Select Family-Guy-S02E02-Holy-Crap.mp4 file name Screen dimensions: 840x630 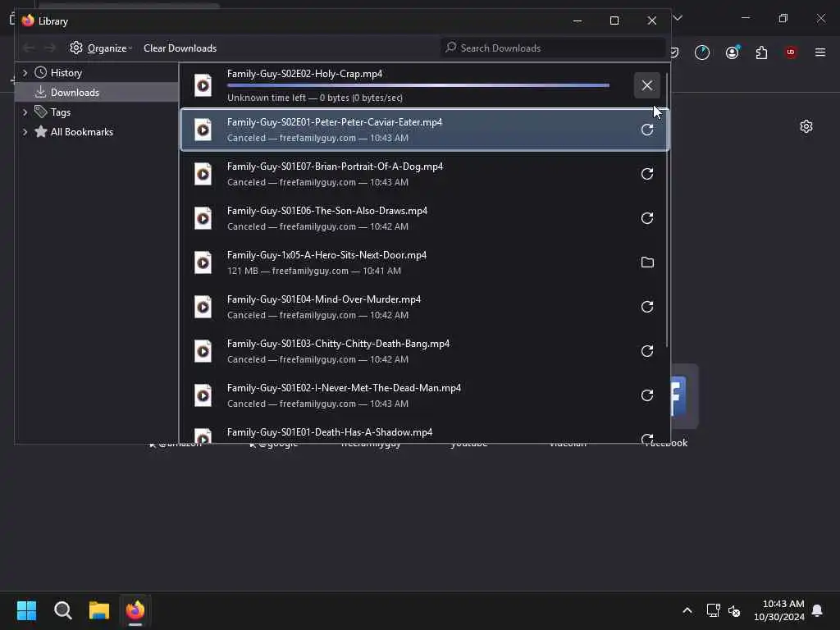(x=304, y=74)
